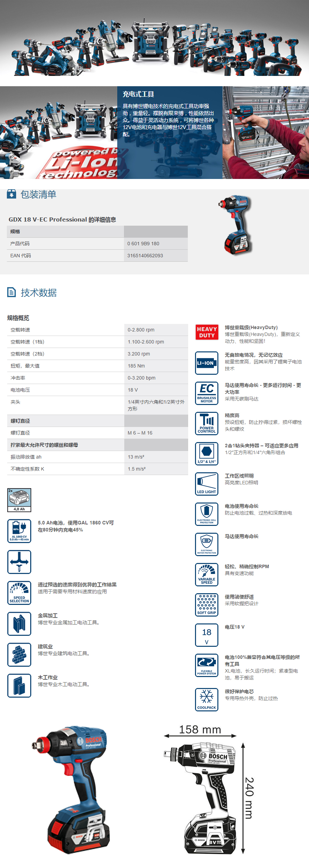The width and height of the screenshot is (309, 868).
Task: Select the M 6 – M 16 screw diameter
Action: point(140,433)
